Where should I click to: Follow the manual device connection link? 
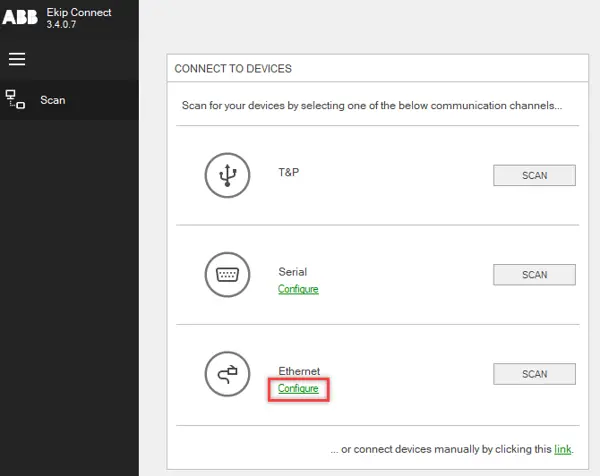click(x=562, y=449)
